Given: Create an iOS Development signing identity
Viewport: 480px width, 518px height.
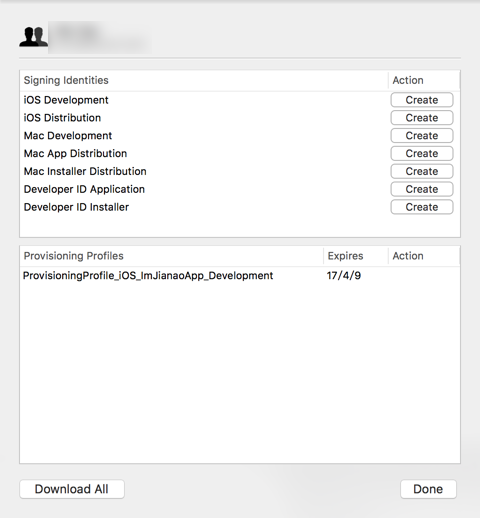Looking at the screenshot, I should tap(422, 100).
